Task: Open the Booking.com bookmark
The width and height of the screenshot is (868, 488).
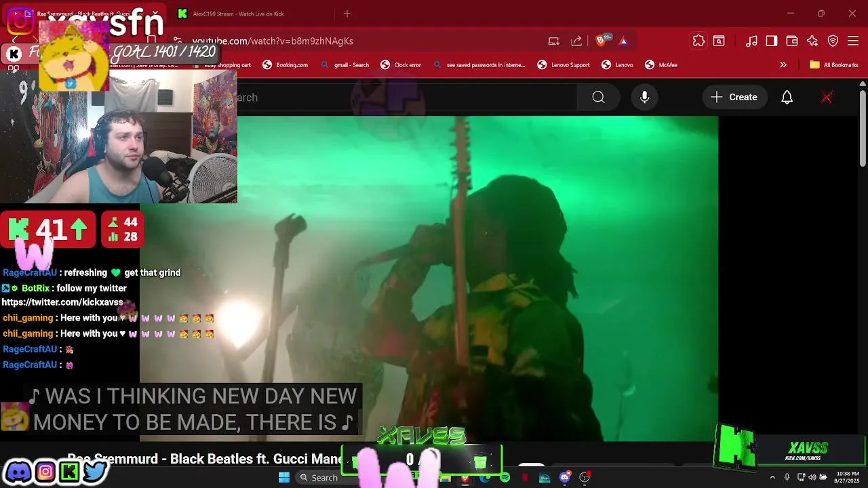Action: (285, 65)
